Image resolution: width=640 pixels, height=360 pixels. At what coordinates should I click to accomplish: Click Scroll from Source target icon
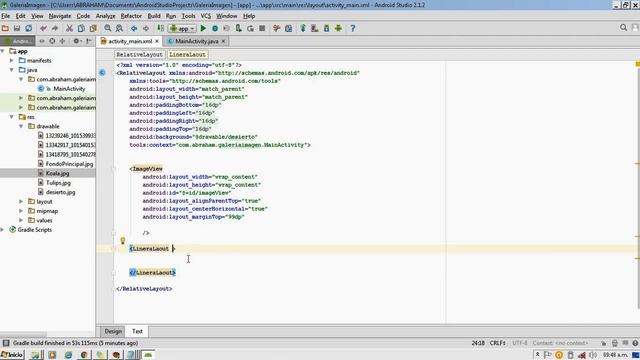(x=52, y=41)
